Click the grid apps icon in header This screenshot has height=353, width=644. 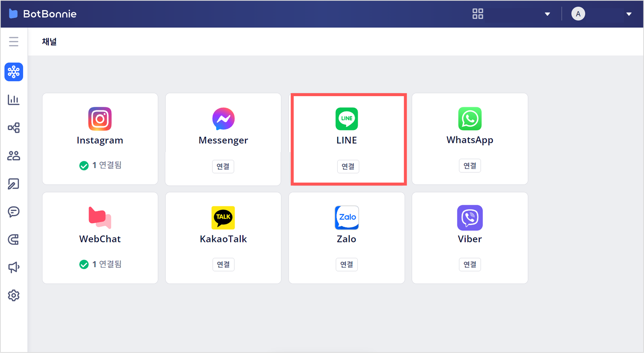point(478,14)
